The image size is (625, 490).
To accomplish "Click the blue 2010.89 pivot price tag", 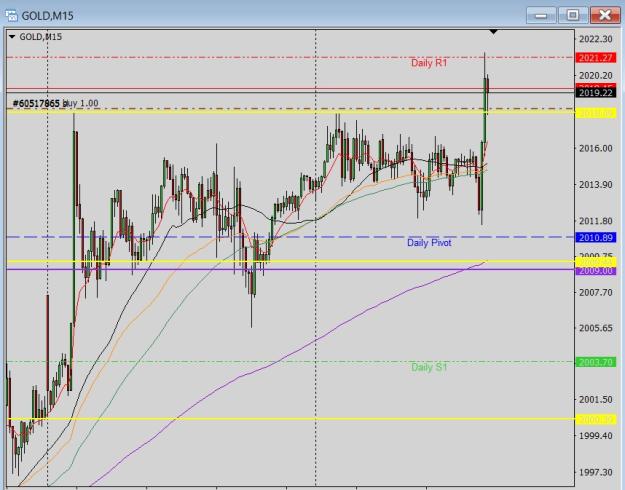I will 596,238.
